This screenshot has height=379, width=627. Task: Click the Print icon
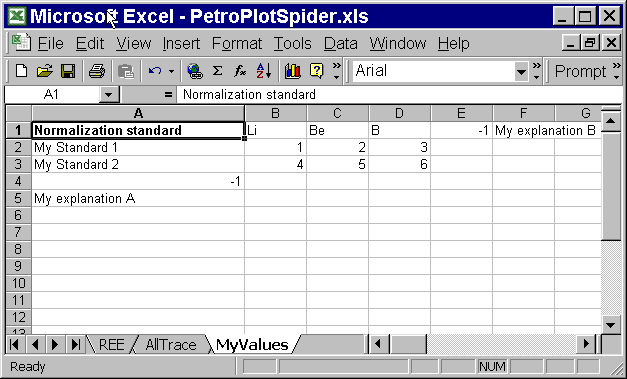pyautogui.click(x=97, y=72)
